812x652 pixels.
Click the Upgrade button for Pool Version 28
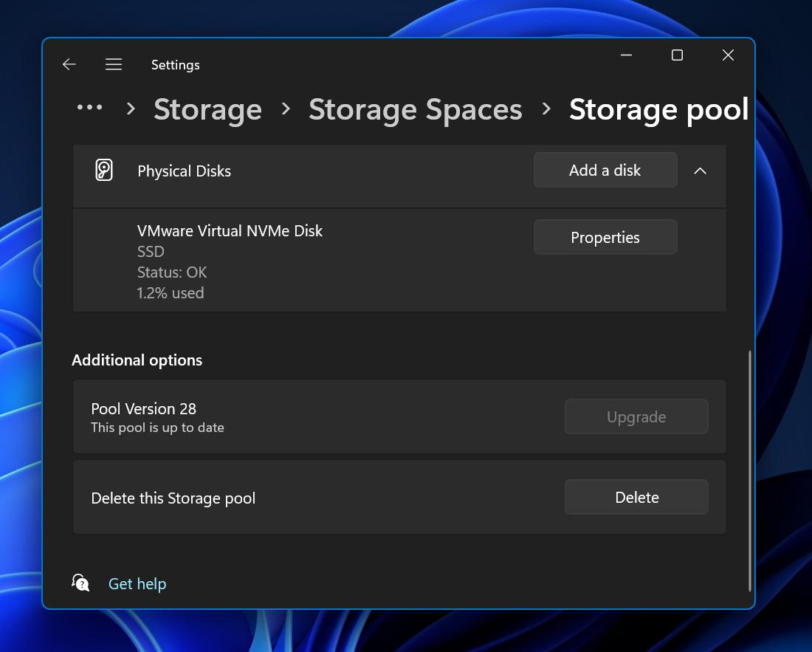(636, 416)
